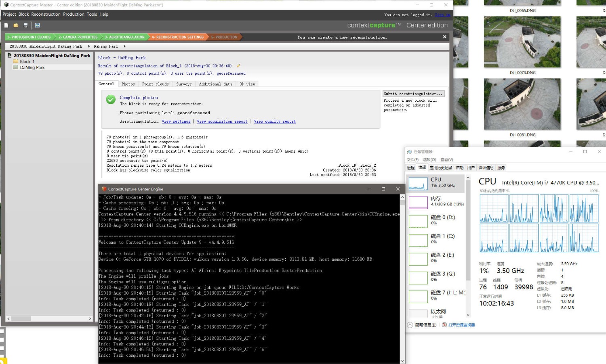
Task: Click the 打开资源监视器 link
Action: [x=462, y=325]
